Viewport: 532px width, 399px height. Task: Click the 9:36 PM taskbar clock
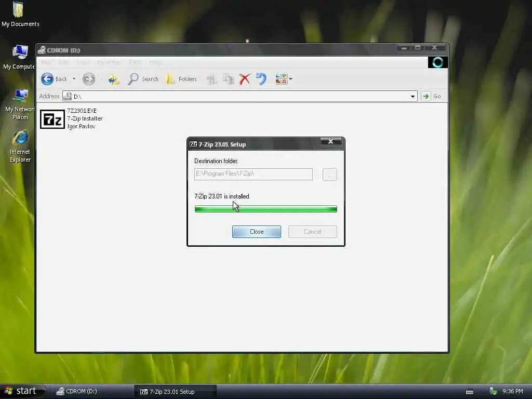pyautogui.click(x=513, y=392)
